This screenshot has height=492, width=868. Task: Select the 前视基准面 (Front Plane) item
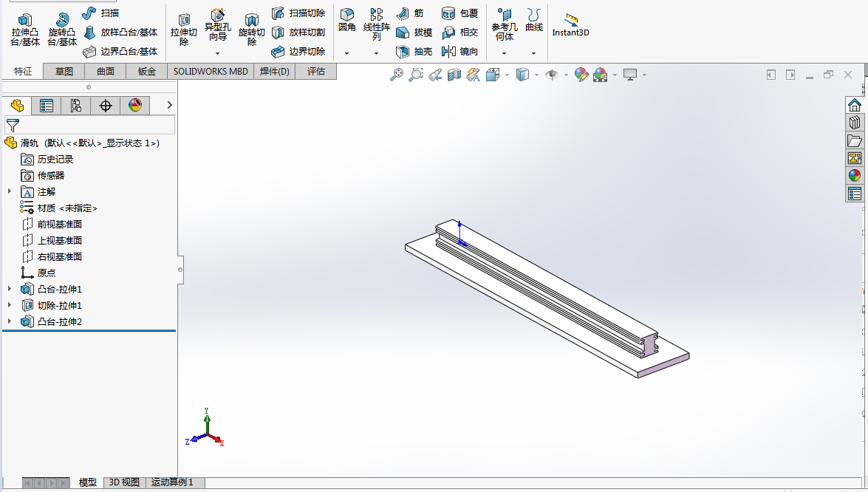pyautogui.click(x=52, y=224)
